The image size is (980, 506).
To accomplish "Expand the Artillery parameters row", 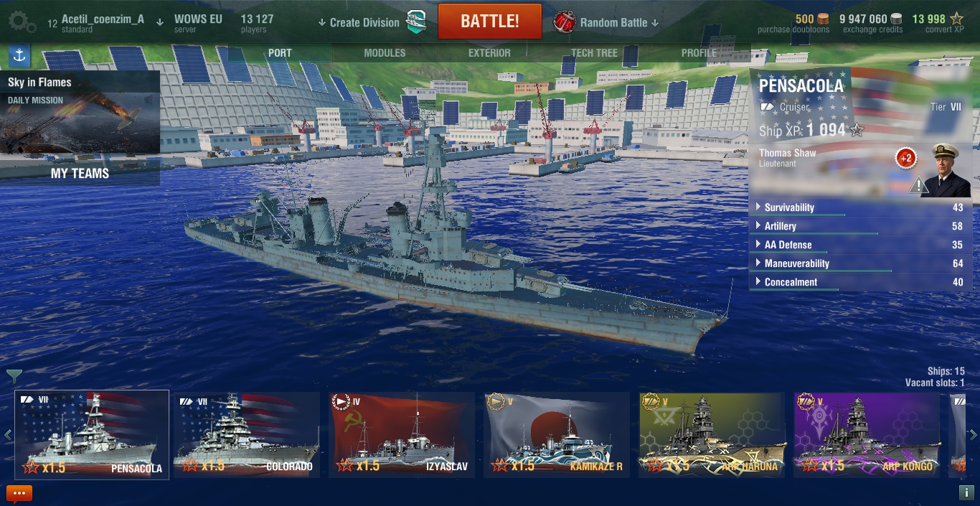I will [x=860, y=226].
